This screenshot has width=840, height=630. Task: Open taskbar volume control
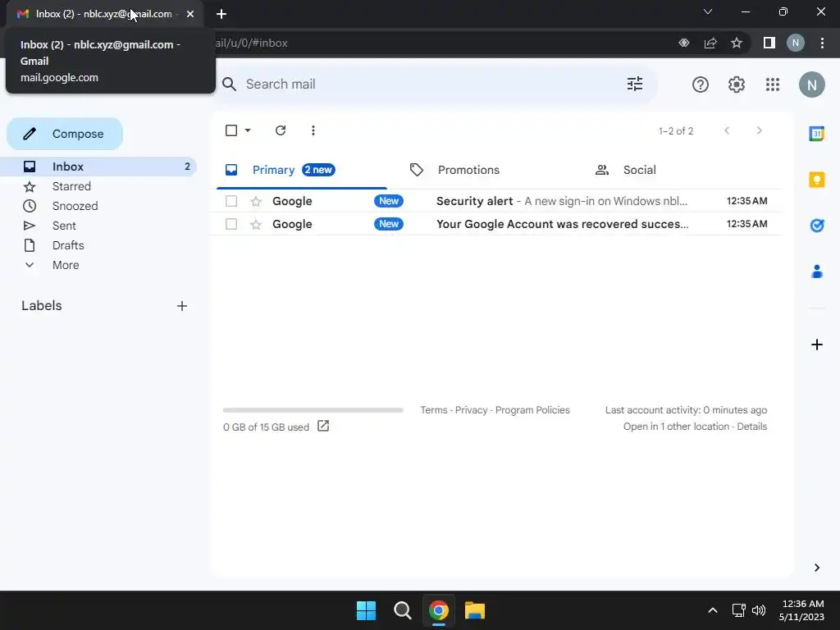click(x=759, y=610)
